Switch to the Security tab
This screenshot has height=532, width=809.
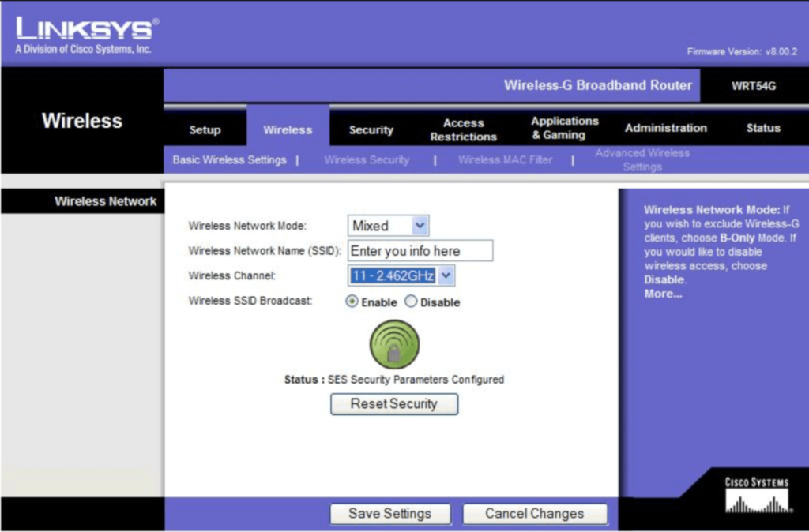click(x=370, y=129)
